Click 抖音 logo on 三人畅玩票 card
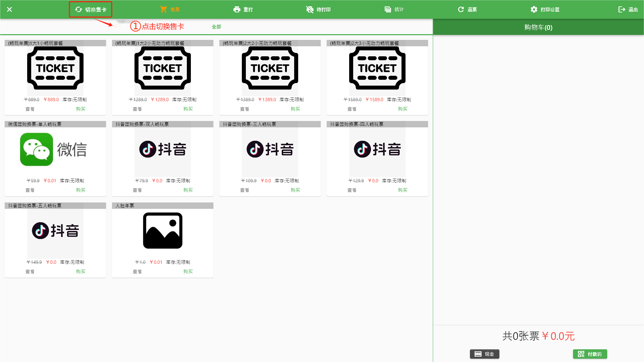The width and height of the screenshot is (644, 362). [x=270, y=149]
